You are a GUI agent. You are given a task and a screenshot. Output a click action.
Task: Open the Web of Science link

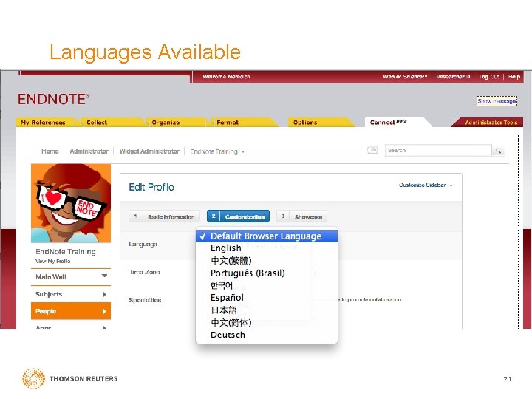click(405, 77)
